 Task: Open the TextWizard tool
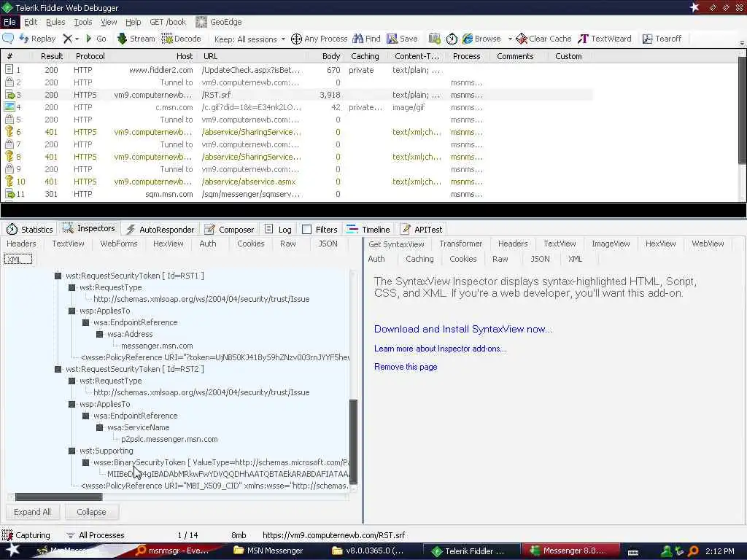coord(605,39)
